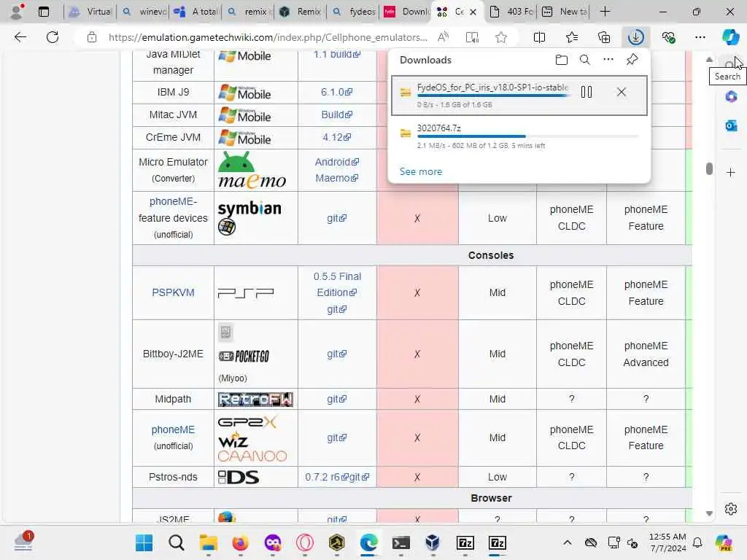747x560 pixels.
Task: Reload the current page
Action: click(x=53, y=37)
